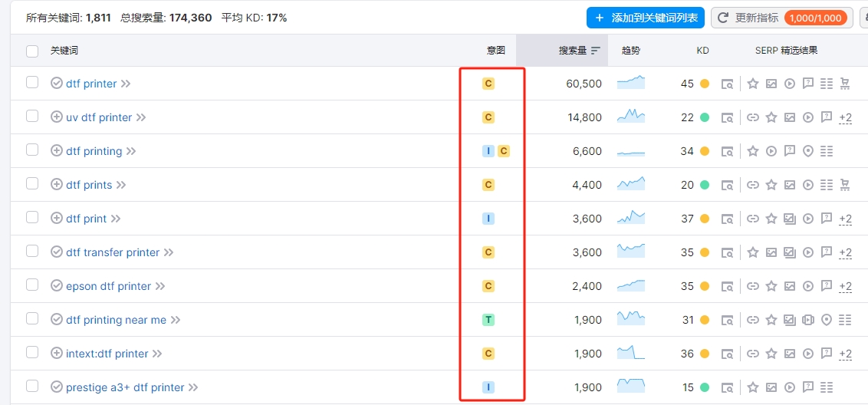
Task: Open SERP view icon for dtf prints
Action: [728, 185]
